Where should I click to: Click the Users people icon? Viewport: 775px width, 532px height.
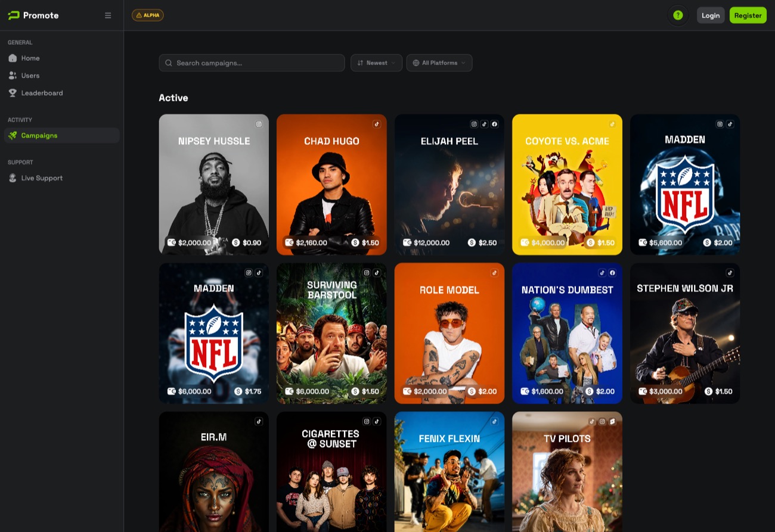[13, 76]
